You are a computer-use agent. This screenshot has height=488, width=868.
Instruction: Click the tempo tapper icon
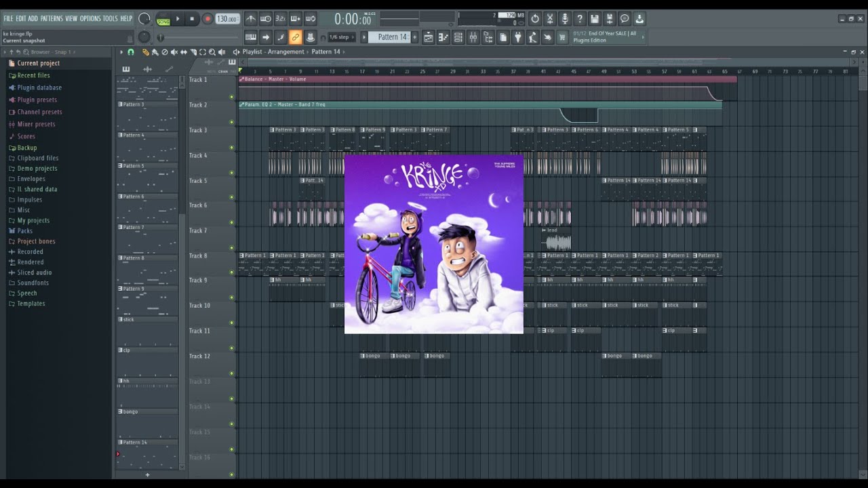(533, 37)
